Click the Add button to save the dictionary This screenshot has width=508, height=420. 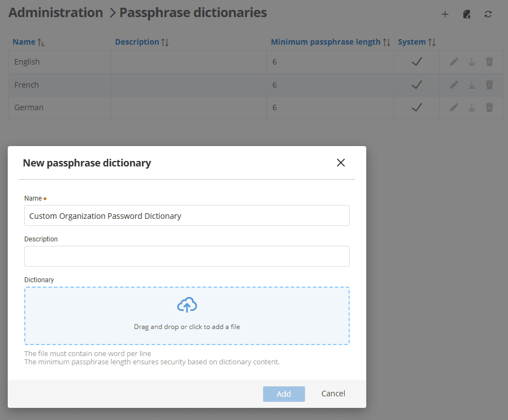pyautogui.click(x=284, y=394)
